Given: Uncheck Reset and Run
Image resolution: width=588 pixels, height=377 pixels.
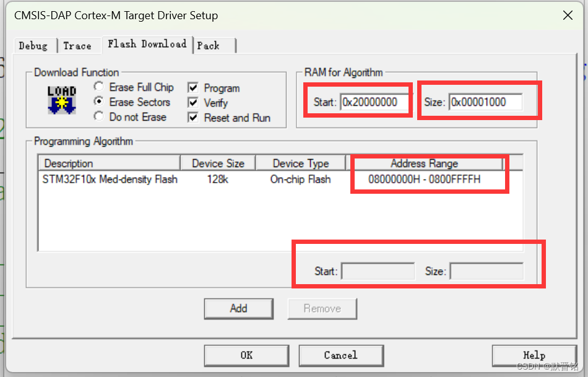Looking at the screenshot, I should pyautogui.click(x=191, y=117).
